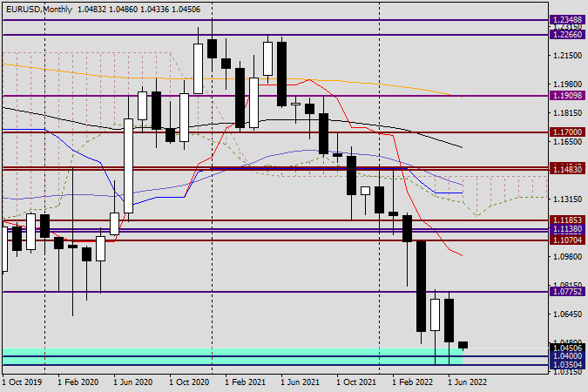Select the large white June 2020 candle

click(128, 166)
